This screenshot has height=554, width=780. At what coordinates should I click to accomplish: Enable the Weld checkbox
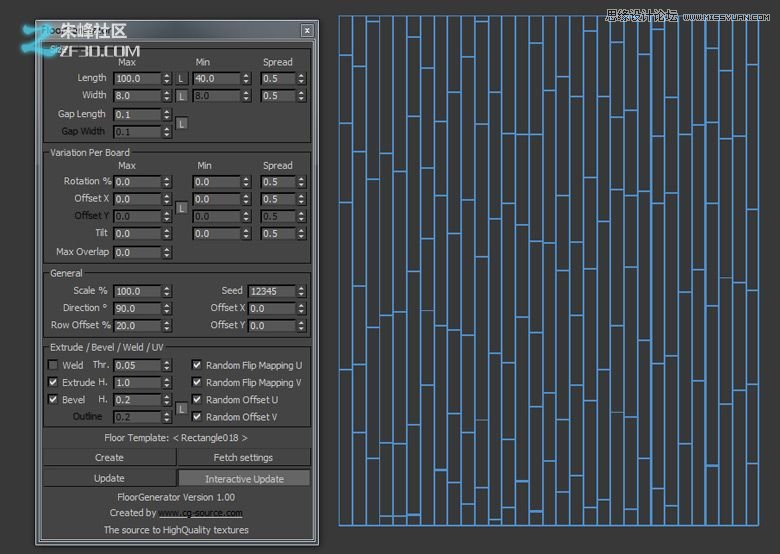[54, 366]
